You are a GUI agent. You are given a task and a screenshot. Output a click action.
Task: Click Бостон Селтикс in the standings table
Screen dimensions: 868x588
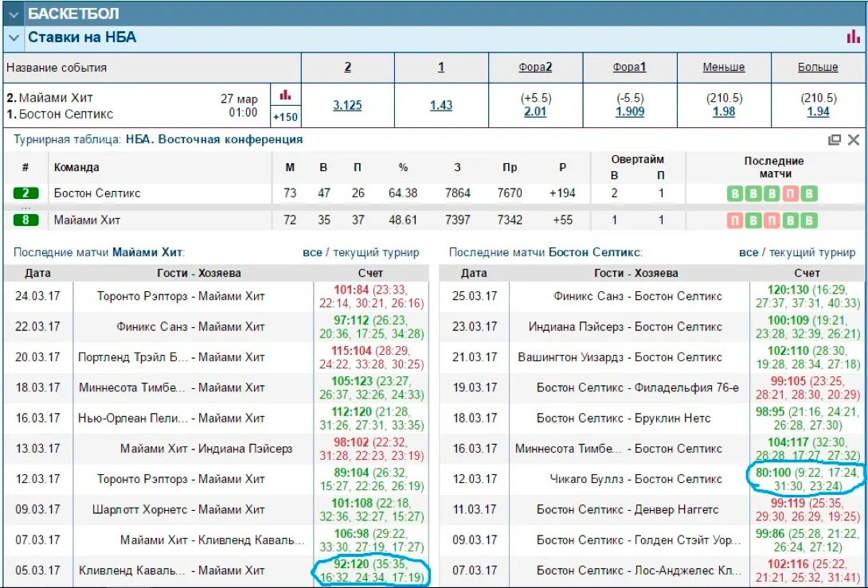pos(97,193)
